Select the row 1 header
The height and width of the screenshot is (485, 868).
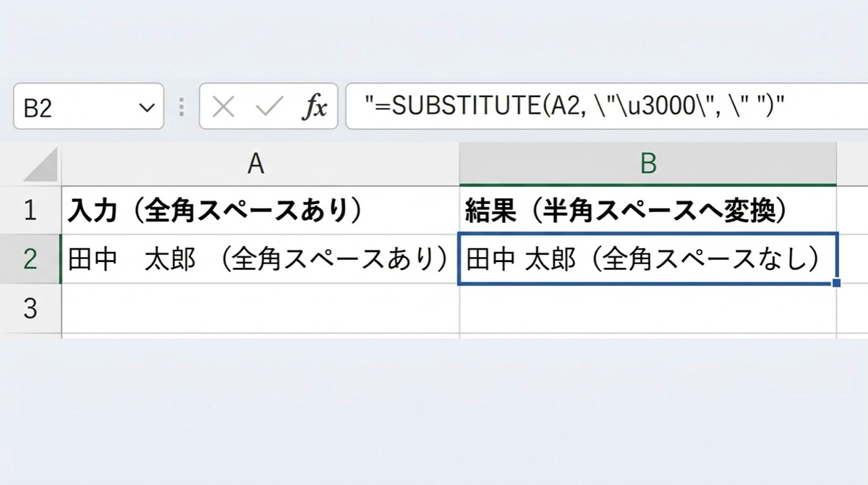(x=30, y=210)
